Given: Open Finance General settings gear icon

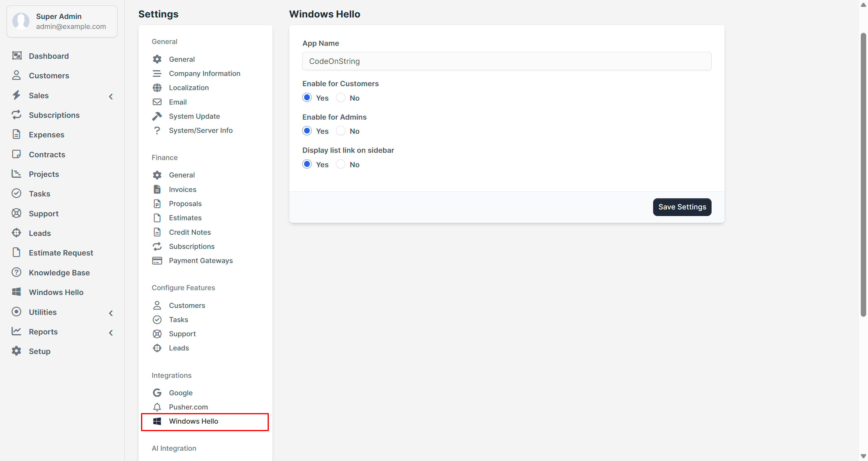Looking at the screenshot, I should [157, 175].
